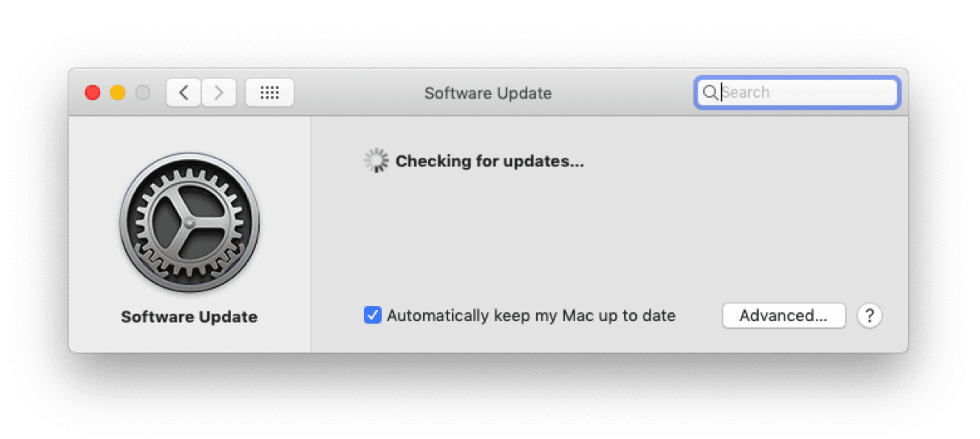Uncheck Automatically keep my Mac up to date
Image resolution: width=980 pixels, height=439 pixels.
[x=372, y=316]
